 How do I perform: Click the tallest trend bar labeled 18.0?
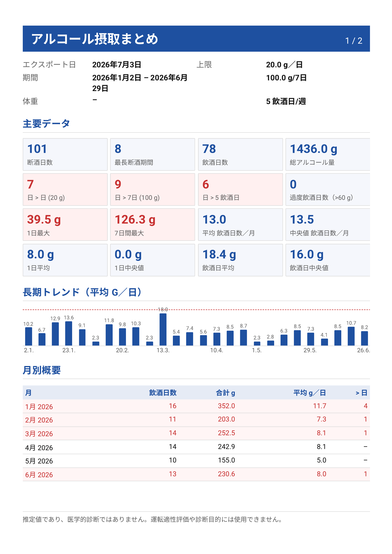point(163,329)
